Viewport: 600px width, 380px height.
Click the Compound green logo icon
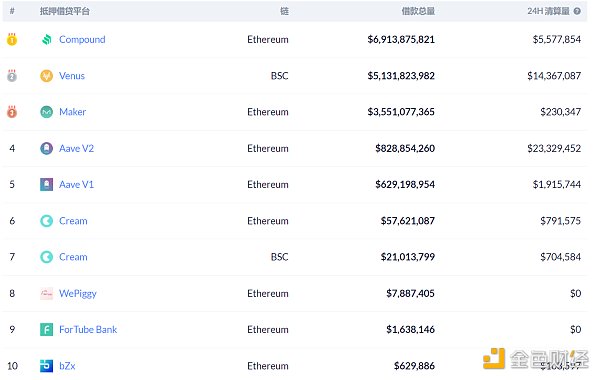coord(47,39)
